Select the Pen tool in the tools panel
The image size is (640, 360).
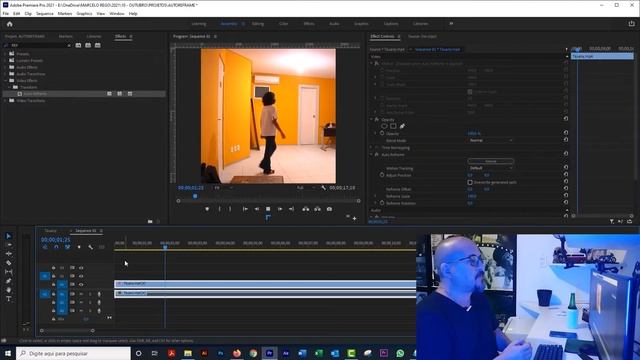coord(9,281)
